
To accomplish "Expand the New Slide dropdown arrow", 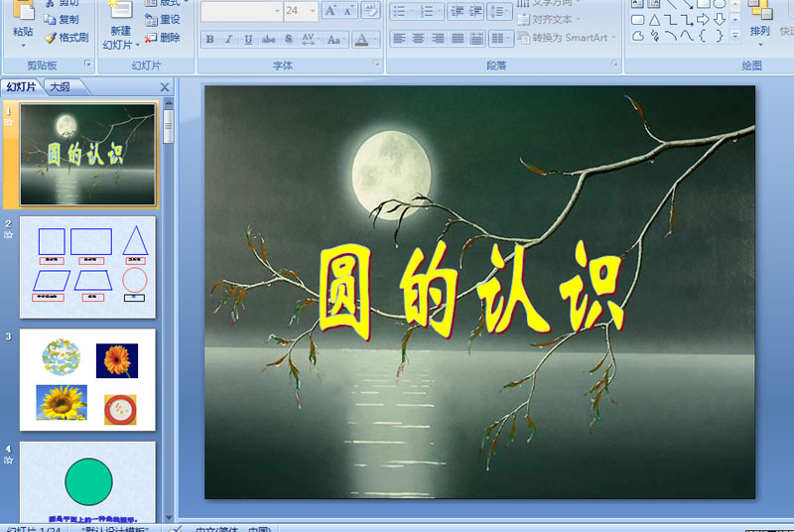I will pos(137,45).
